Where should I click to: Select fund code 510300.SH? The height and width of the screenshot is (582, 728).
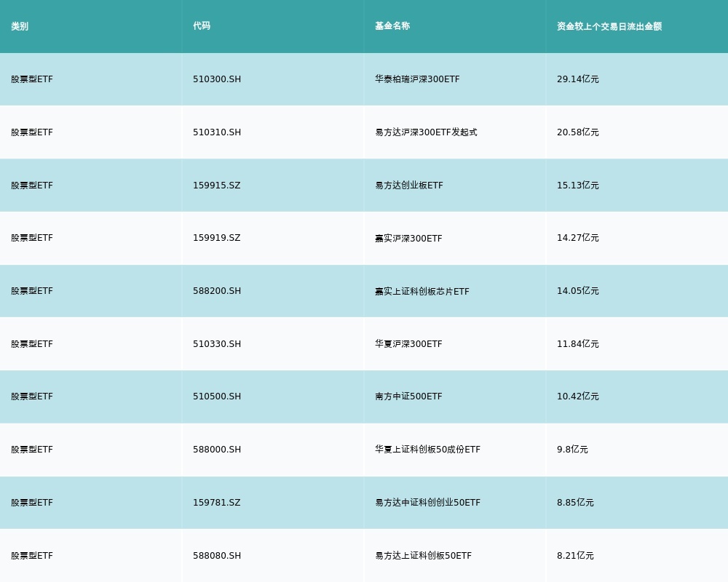[217, 79]
